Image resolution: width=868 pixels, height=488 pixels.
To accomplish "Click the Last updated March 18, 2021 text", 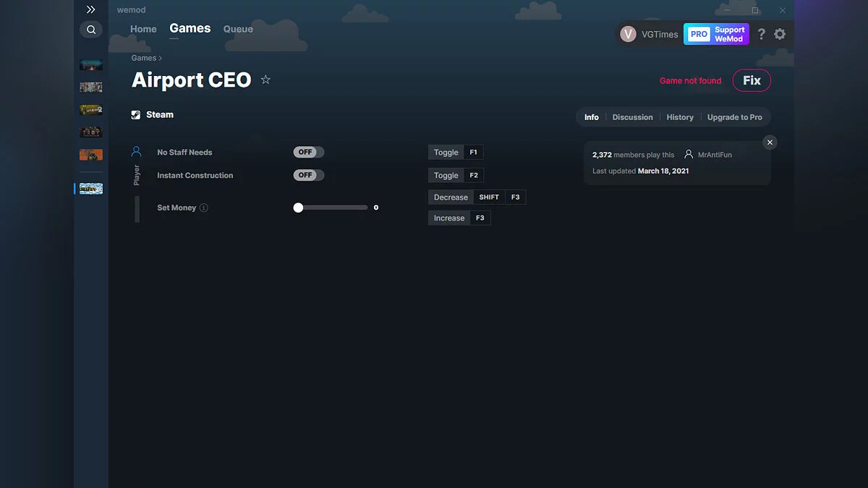I will (x=640, y=171).
